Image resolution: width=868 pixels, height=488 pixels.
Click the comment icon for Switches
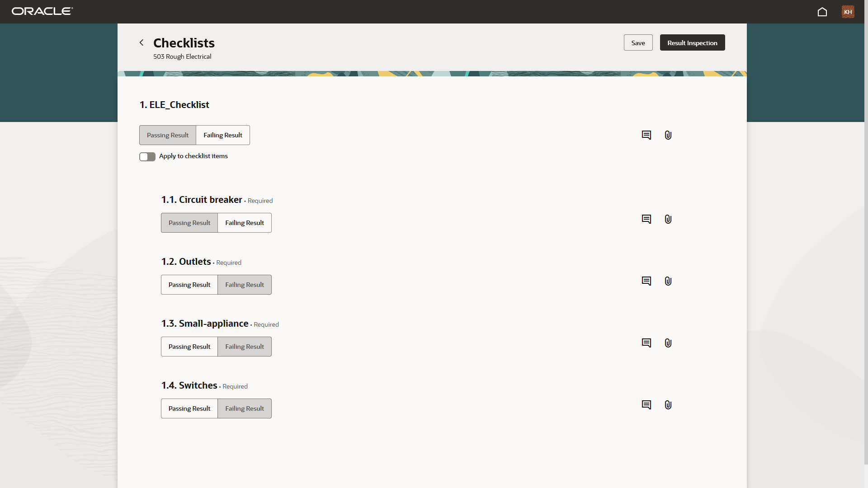[646, 404]
